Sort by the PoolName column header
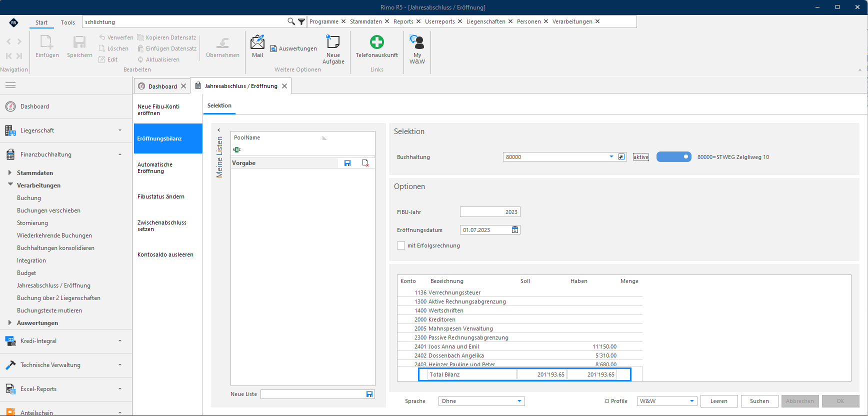 pyautogui.click(x=247, y=137)
